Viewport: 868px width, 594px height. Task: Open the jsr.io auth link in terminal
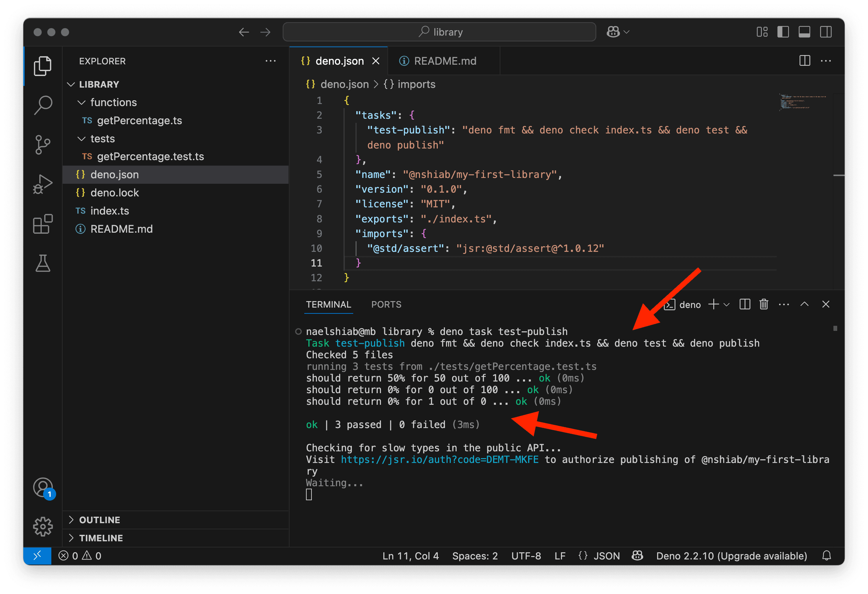[439, 459]
